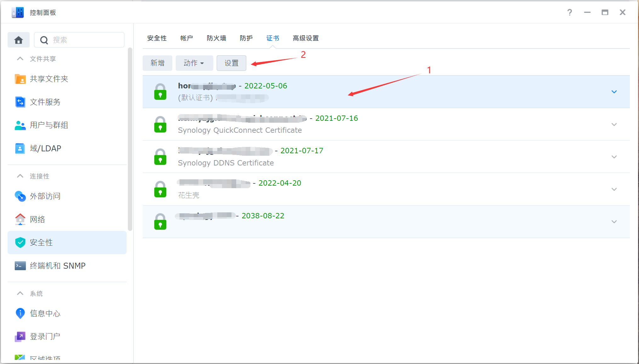
Task: Collapse the 连接性 sidebar section
Action: pos(20,176)
